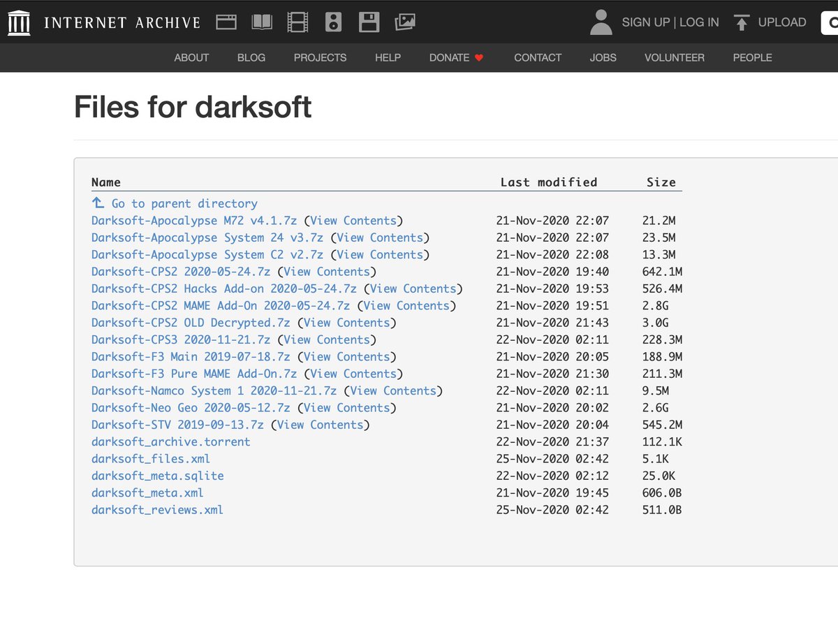Download Darksoft-Apocalypse System 24 v3.7z
Image resolution: width=838 pixels, height=644 pixels.
coord(207,237)
